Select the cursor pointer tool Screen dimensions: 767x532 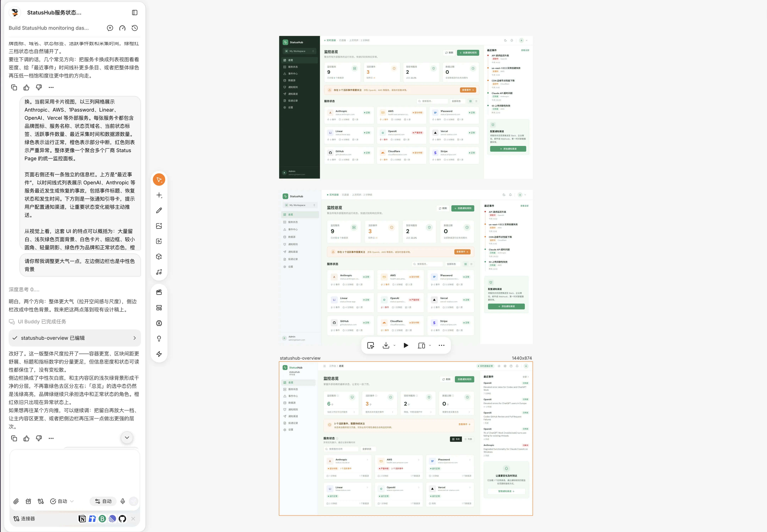pos(159,180)
